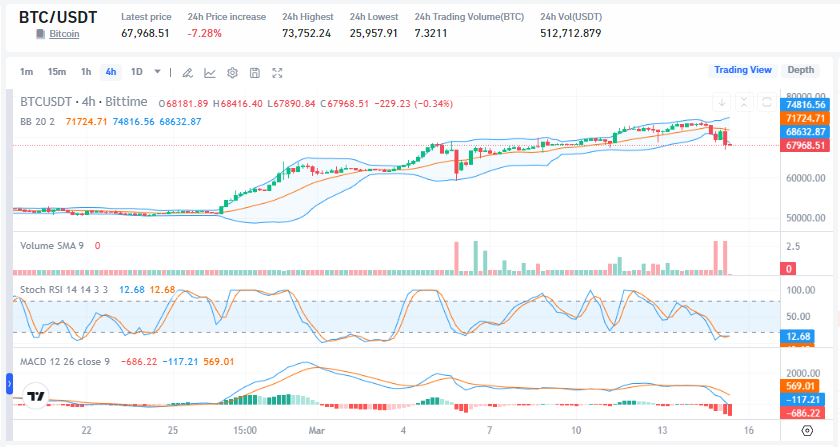This screenshot has width=840, height=447.
Task: Collapse the chart pane
Action: 744,102
